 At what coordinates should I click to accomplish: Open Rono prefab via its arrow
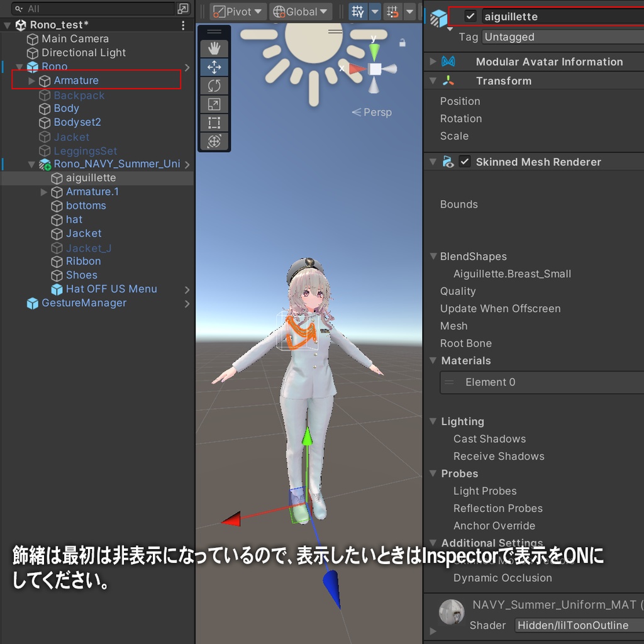(187, 67)
